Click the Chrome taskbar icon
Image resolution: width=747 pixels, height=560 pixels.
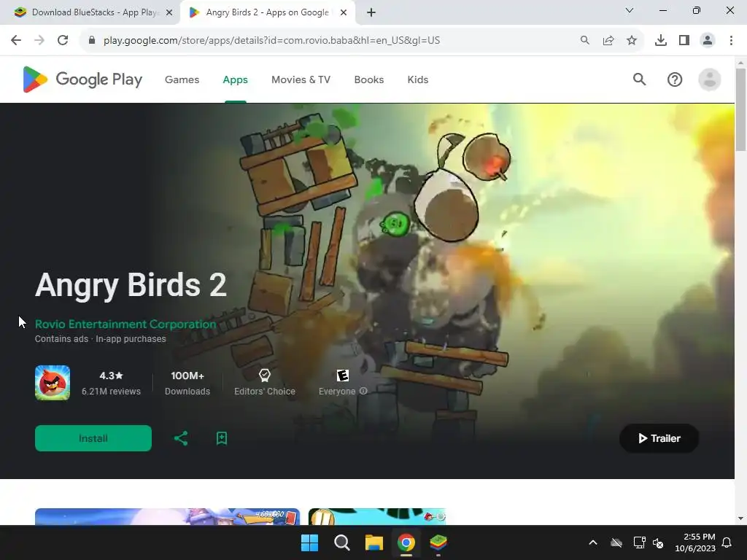[x=406, y=542]
